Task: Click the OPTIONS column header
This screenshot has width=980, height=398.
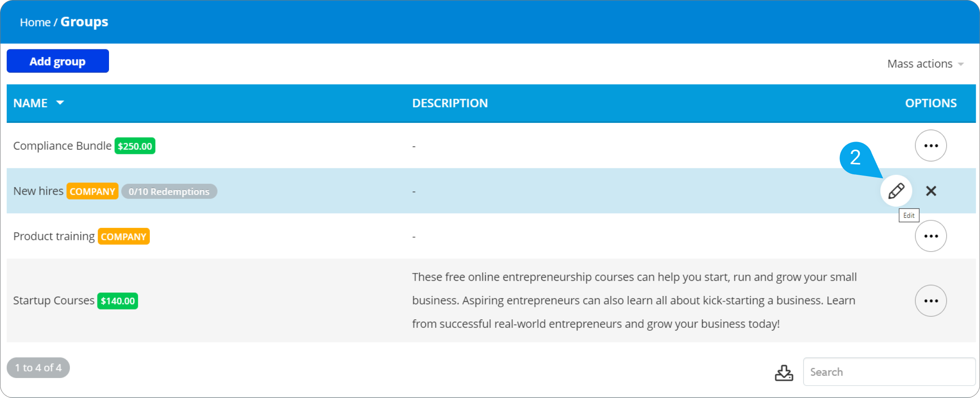Action: tap(931, 103)
